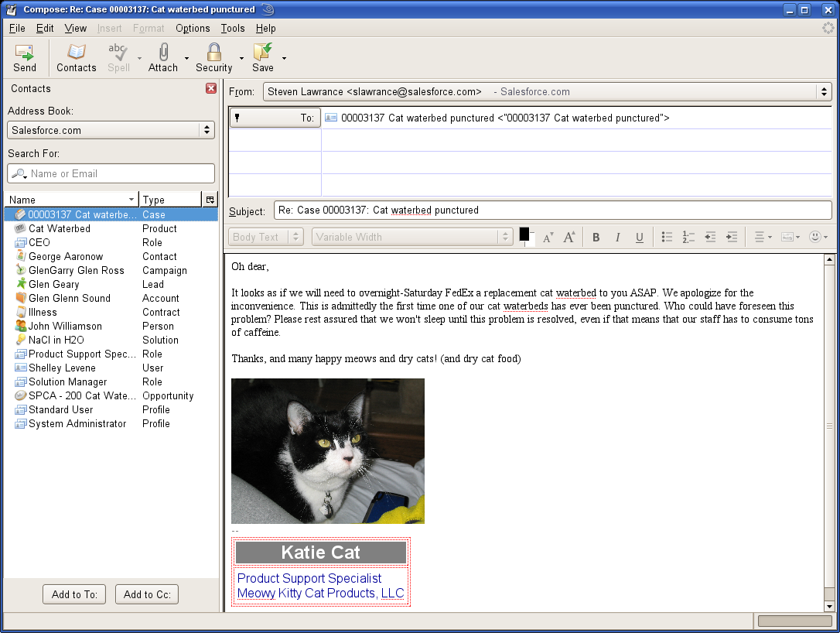The height and width of the screenshot is (633, 840).
Task: Open the insert image/object dropdown
Action: (x=790, y=237)
